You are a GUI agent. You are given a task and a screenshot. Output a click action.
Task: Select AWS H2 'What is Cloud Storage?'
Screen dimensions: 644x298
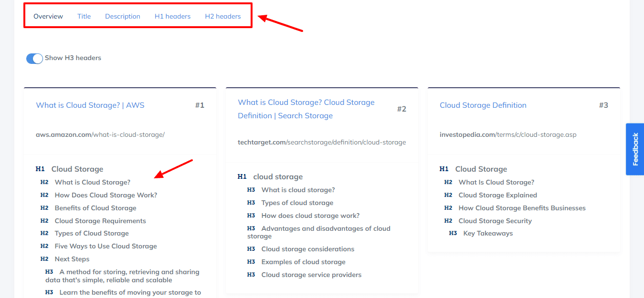(93, 182)
